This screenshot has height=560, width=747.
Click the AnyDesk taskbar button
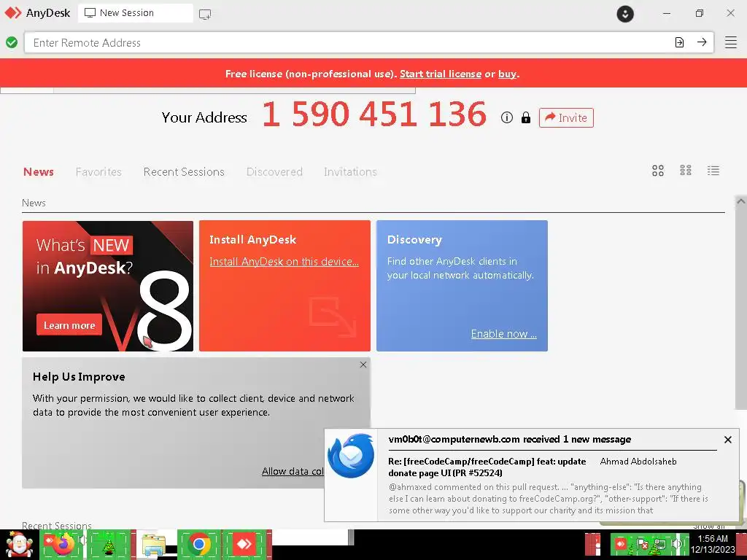(244, 544)
